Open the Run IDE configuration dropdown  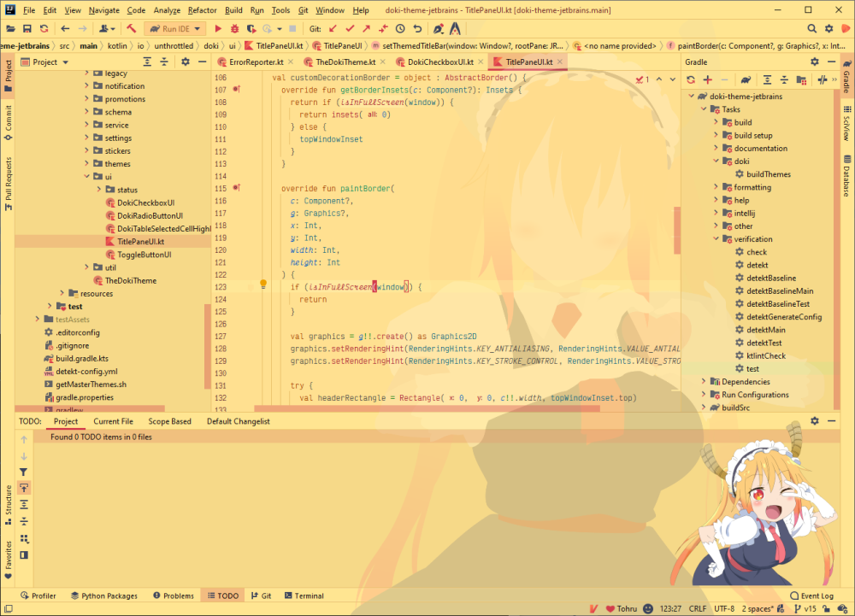pyautogui.click(x=174, y=29)
